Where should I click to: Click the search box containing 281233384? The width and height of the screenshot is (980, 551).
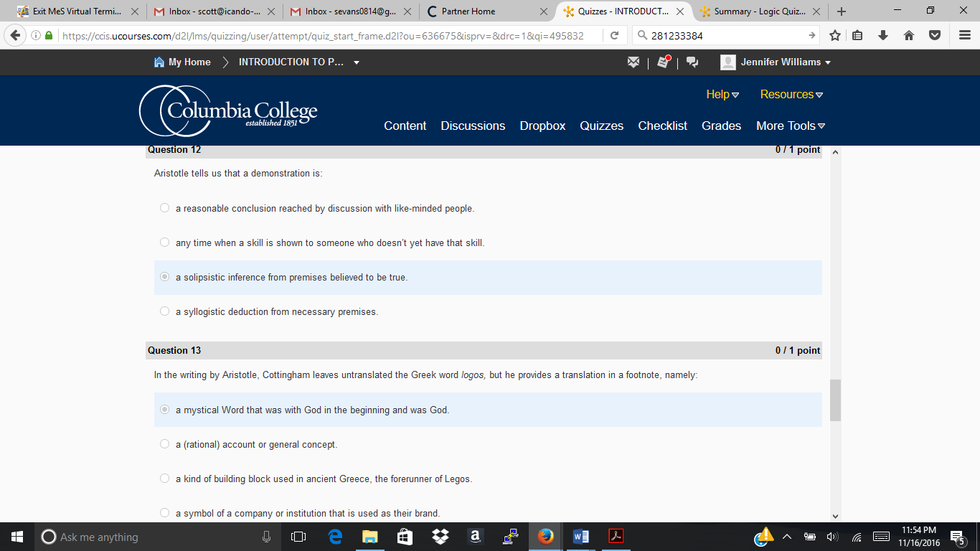[x=725, y=36]
